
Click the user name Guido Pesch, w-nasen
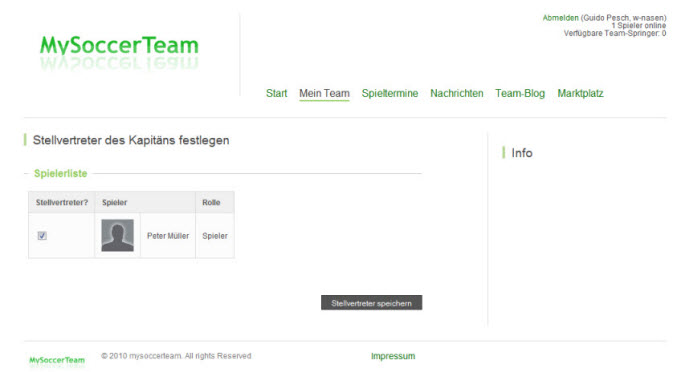pos(624,18)
